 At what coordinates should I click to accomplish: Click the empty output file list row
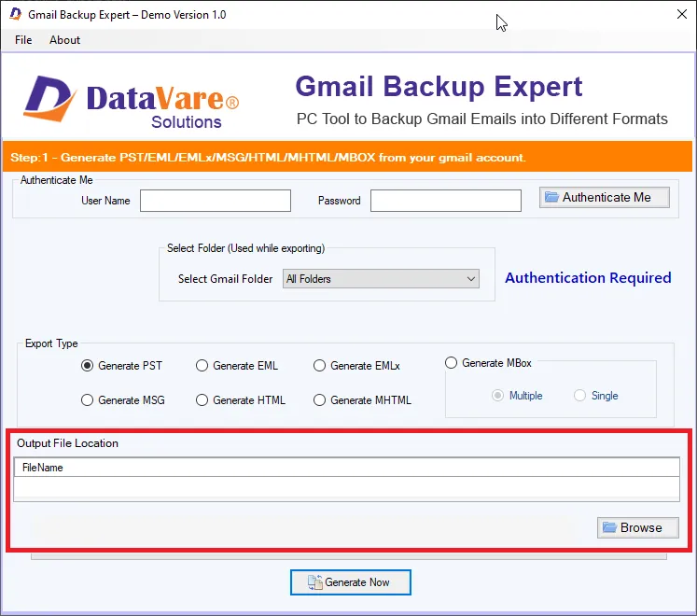347,487
